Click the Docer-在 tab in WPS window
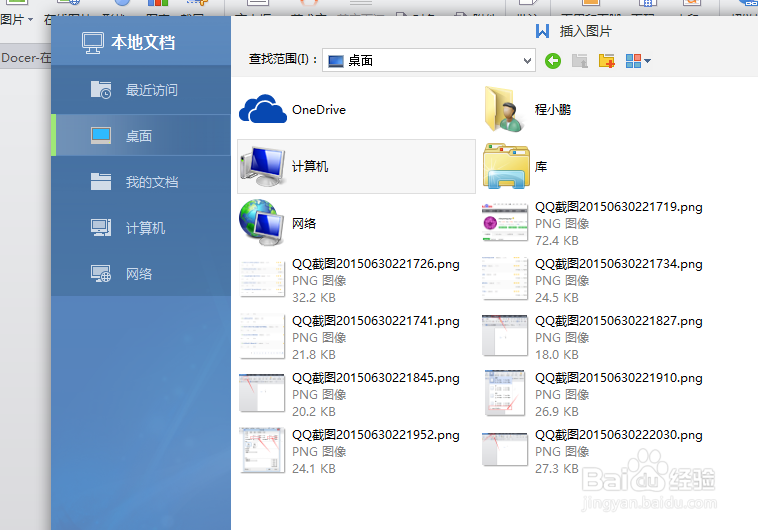 tap(26, 58)
